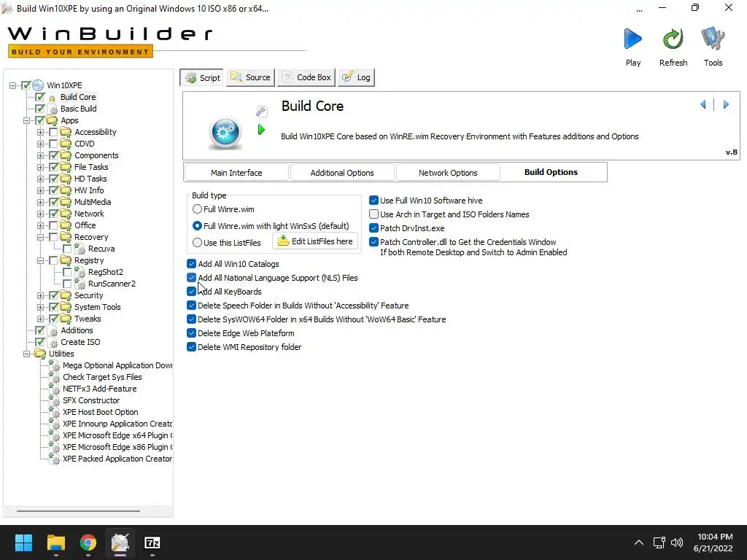This screenshot has width=747, height=560.
Task: Expand the CDVD tree node
Action: pos(41,144)
